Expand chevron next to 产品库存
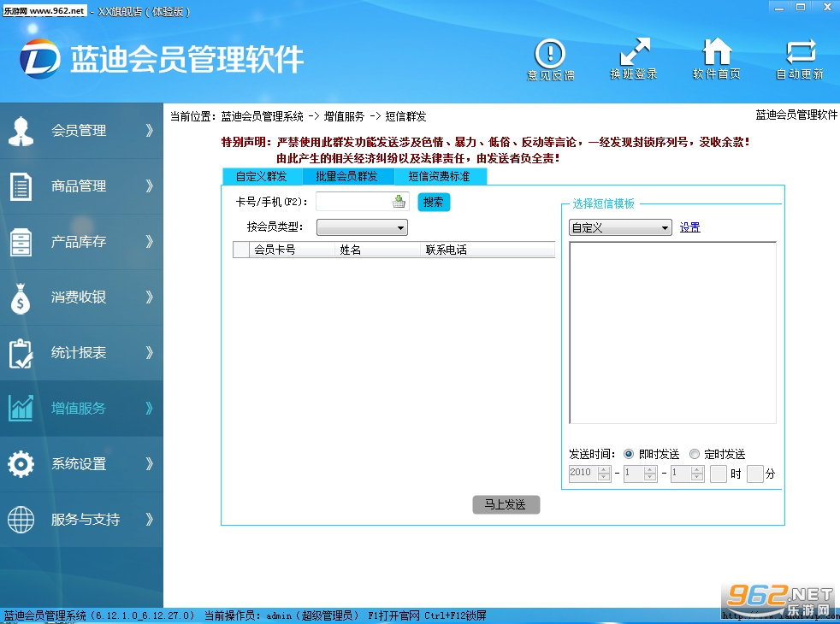 click(150, 241)
